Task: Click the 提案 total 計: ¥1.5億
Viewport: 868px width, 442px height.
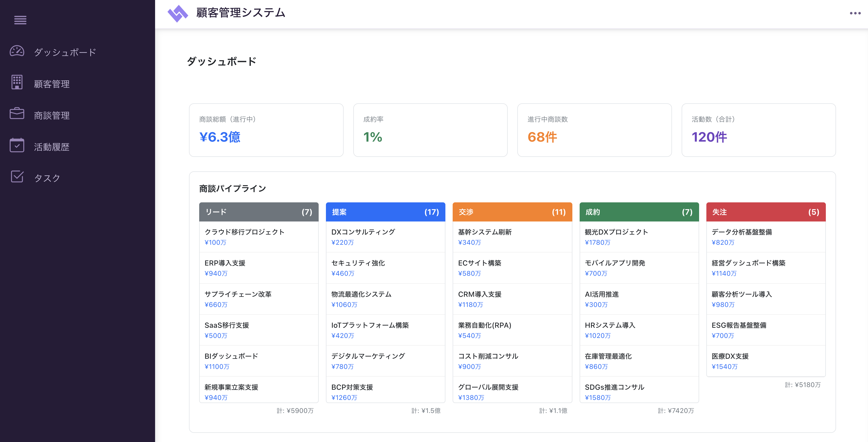Action: pyautogui.click(x=426, y=411)
